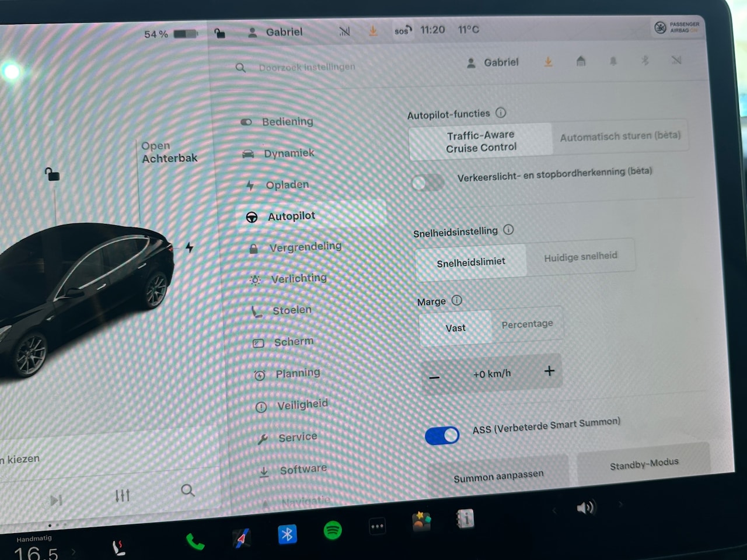Choose Huidige snelheid speed setting
747x560 pixels.
click(x=580, y=257)
